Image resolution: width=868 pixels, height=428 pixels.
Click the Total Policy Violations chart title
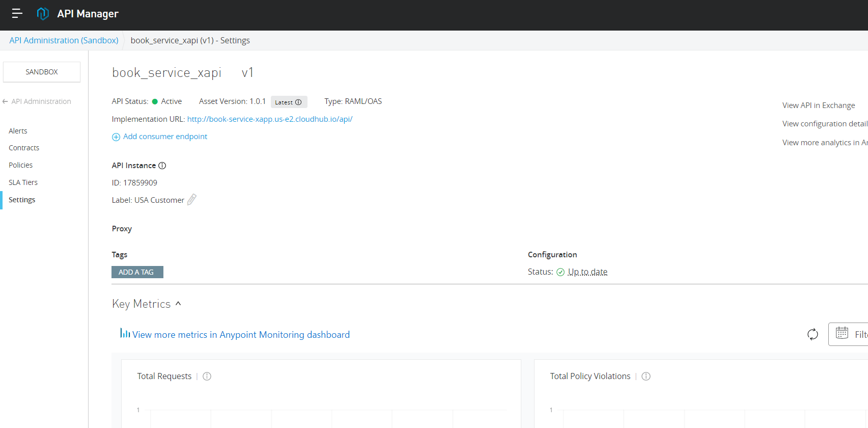[590, 376]
